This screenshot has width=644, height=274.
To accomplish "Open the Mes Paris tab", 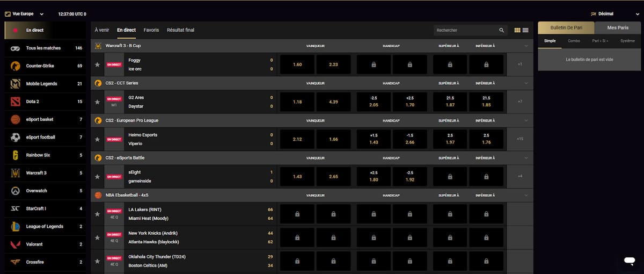I will (618, 27).
